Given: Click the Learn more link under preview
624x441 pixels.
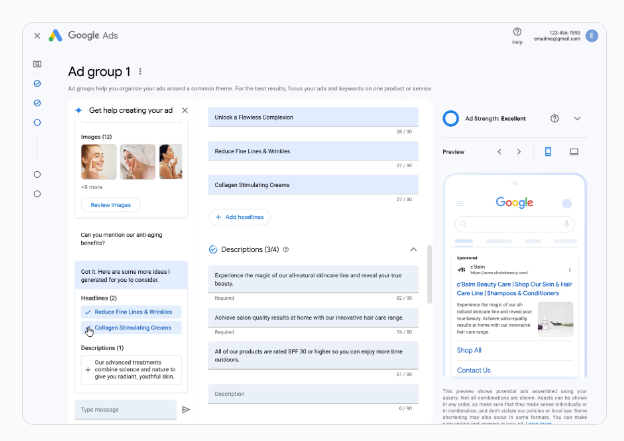Looking at the screenshot, I should [538, 423].
